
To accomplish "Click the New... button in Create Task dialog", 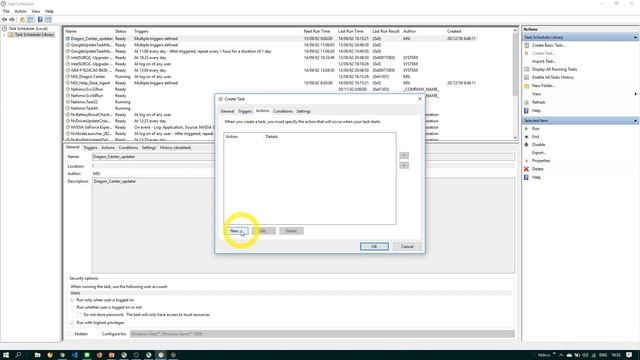I will [x=236, y=231].
